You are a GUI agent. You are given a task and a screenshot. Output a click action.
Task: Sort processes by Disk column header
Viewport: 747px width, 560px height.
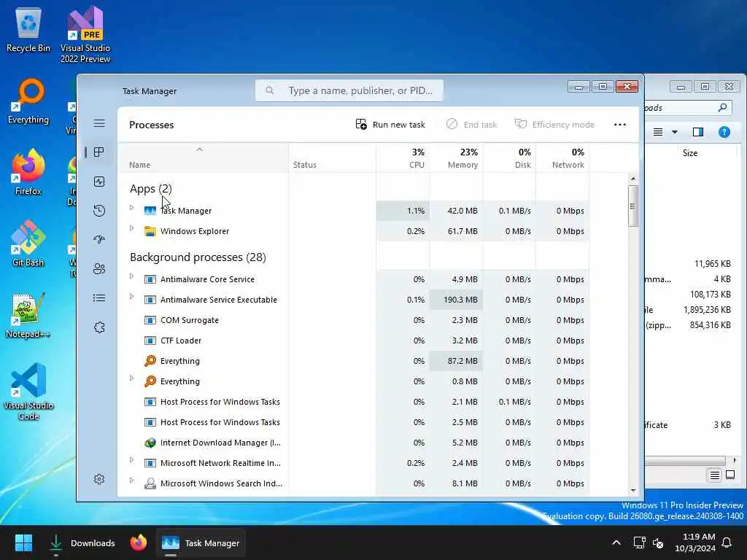509,158
